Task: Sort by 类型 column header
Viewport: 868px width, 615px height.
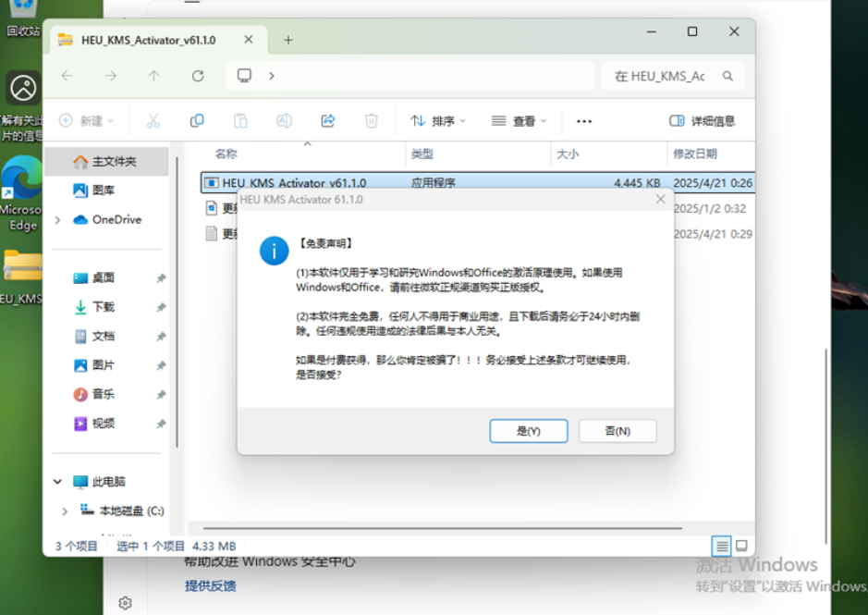Action: tap(422, 154)
